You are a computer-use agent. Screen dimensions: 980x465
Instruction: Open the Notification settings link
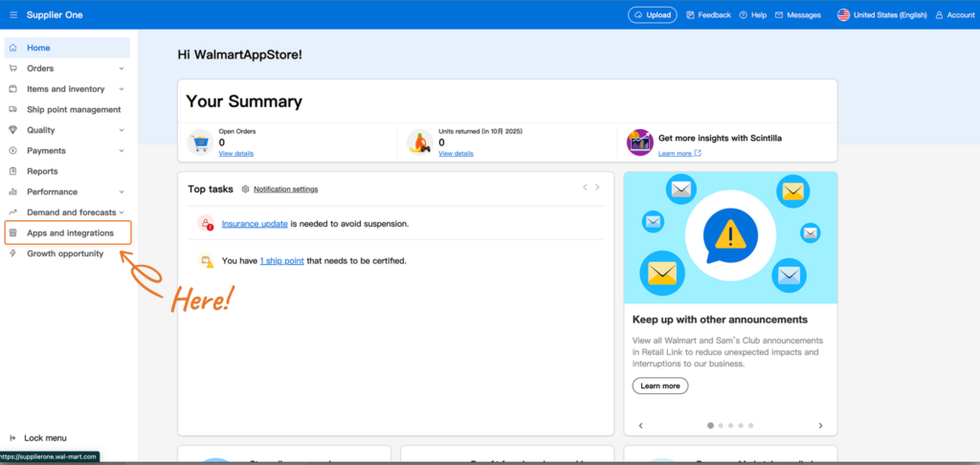(285, 188)
